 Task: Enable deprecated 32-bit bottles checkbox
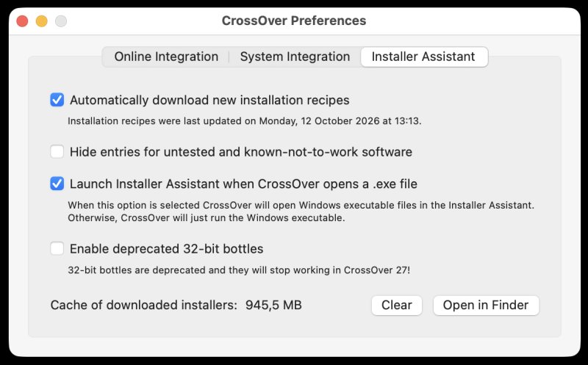(x=57, y=248)
